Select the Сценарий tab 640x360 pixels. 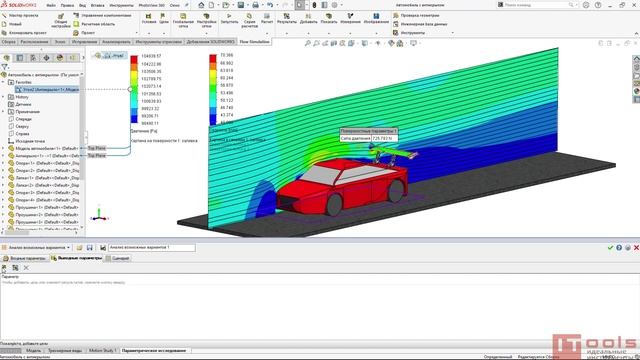118,258
